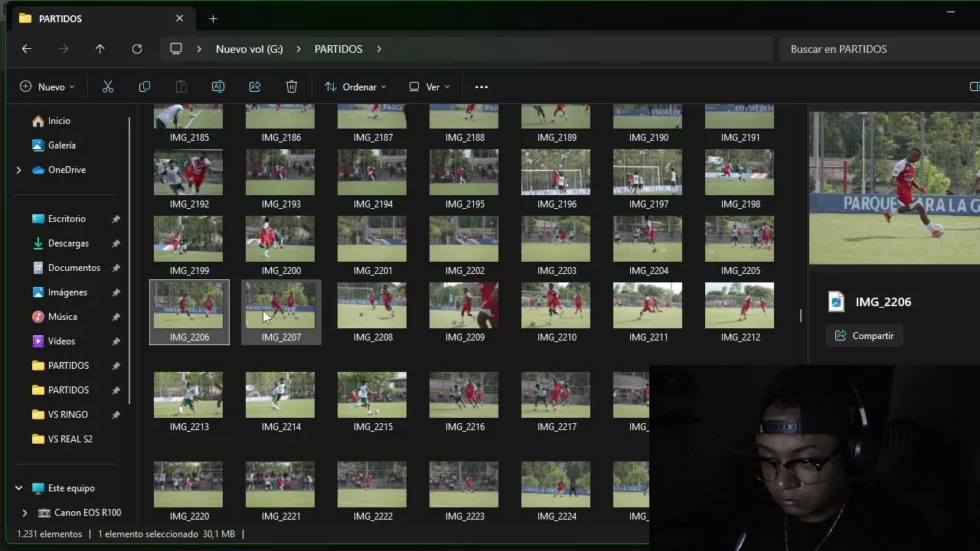Screen dimensions: 980x551
Task: Open the Ordenar sort dropdown
Action: [355, 86]
